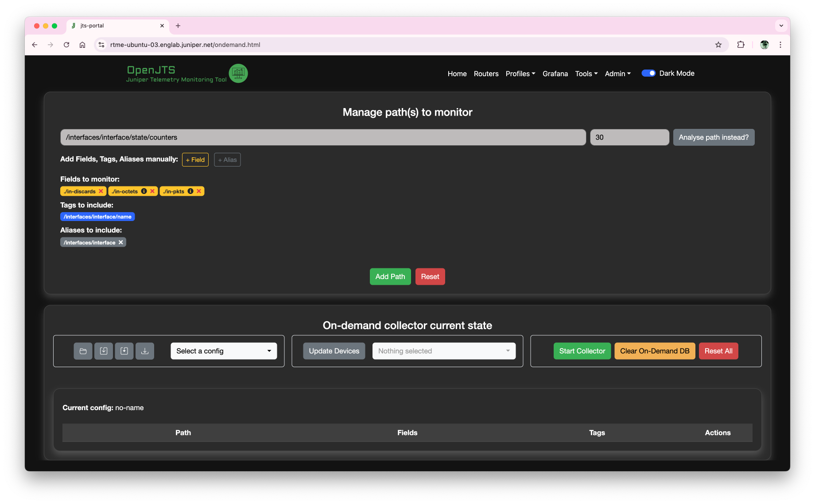Expand the Profiles menu

(520, 74)
